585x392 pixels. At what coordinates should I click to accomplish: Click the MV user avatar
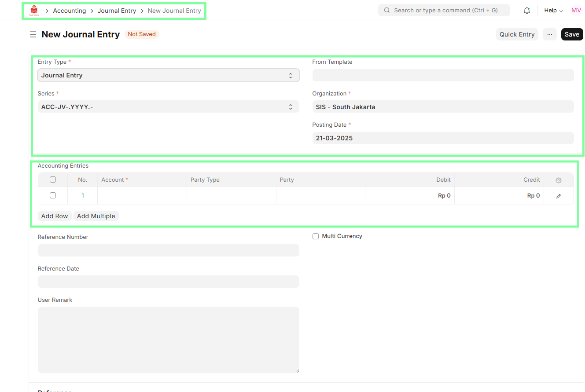[x=576, y=11]
